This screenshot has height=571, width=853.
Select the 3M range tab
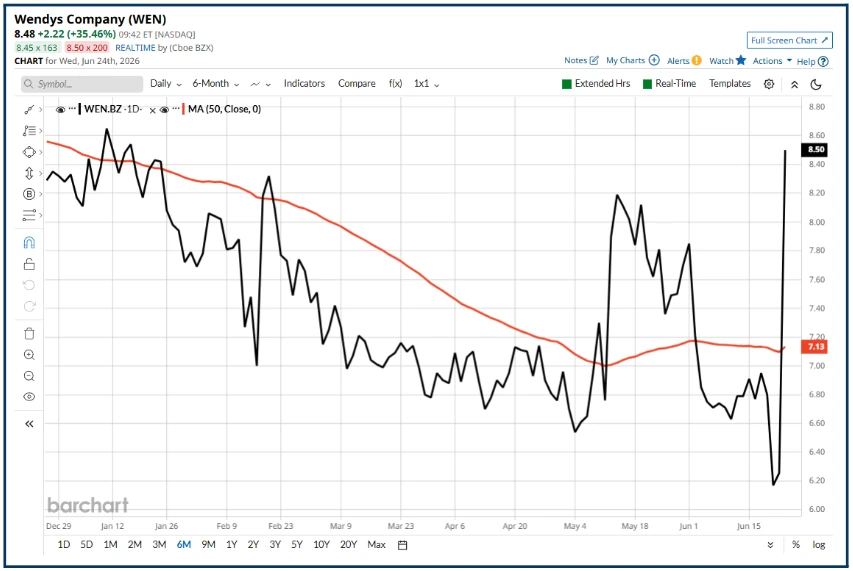[x=159, y=545]
